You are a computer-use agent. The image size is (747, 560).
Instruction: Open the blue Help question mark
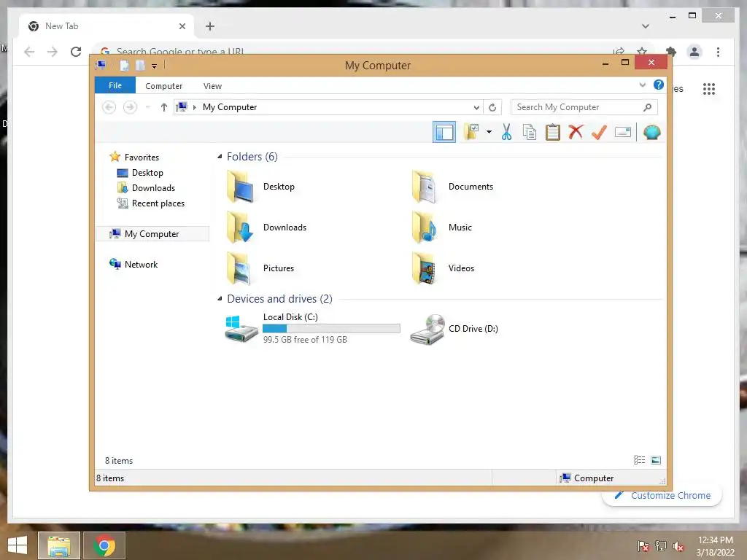pyautogui.click(x=659, y=85)
